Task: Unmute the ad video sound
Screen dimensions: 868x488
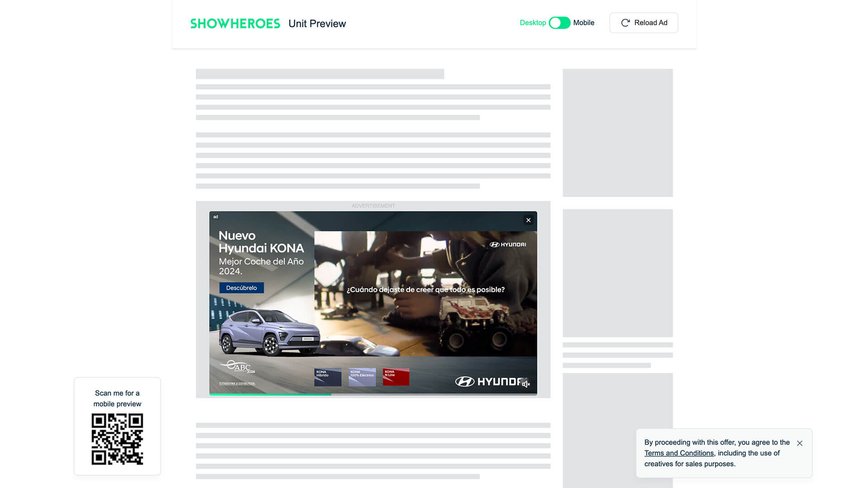Action: click(x=526, y=384)
